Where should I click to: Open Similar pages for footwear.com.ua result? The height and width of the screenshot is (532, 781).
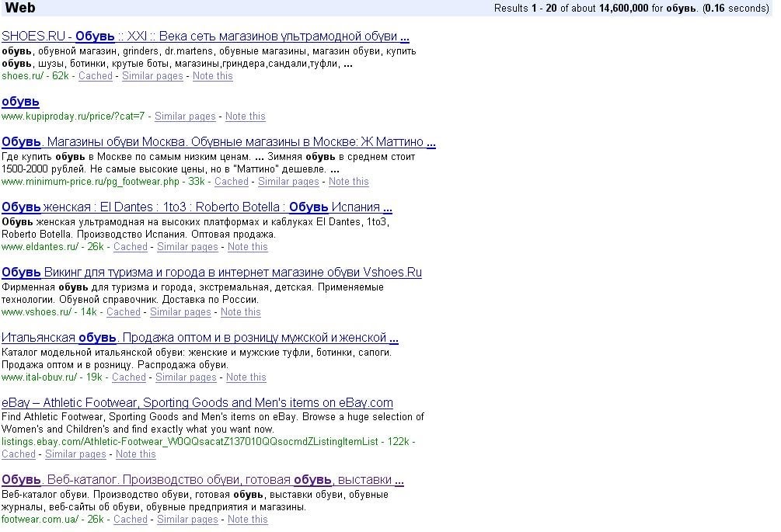click(x=187, y=519)
